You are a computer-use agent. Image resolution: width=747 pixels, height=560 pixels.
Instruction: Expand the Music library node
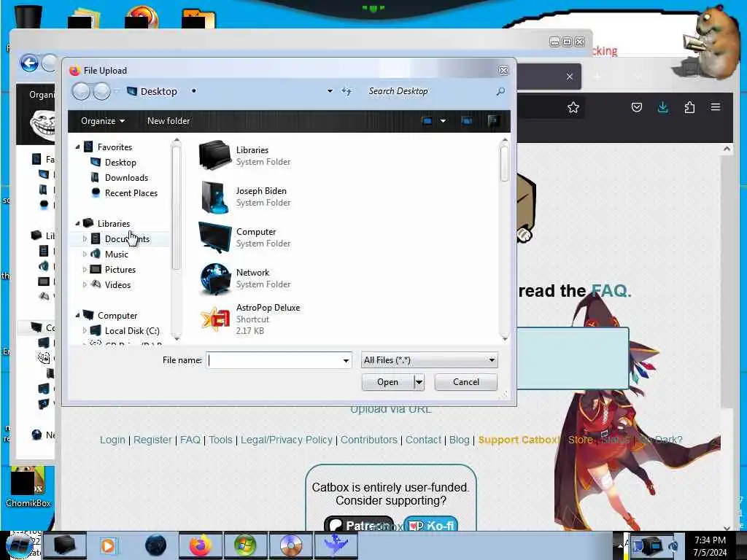(x=85, y=254)
